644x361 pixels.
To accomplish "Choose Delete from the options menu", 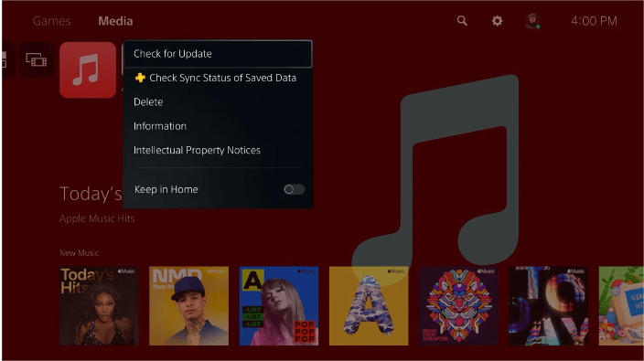I will pyautogui.click(x=218, y=101).
